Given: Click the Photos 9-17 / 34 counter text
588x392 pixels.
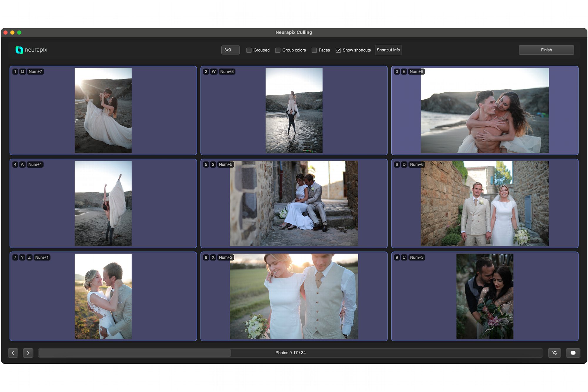Looking at the screenshot, I should click(x=290, y=353).
